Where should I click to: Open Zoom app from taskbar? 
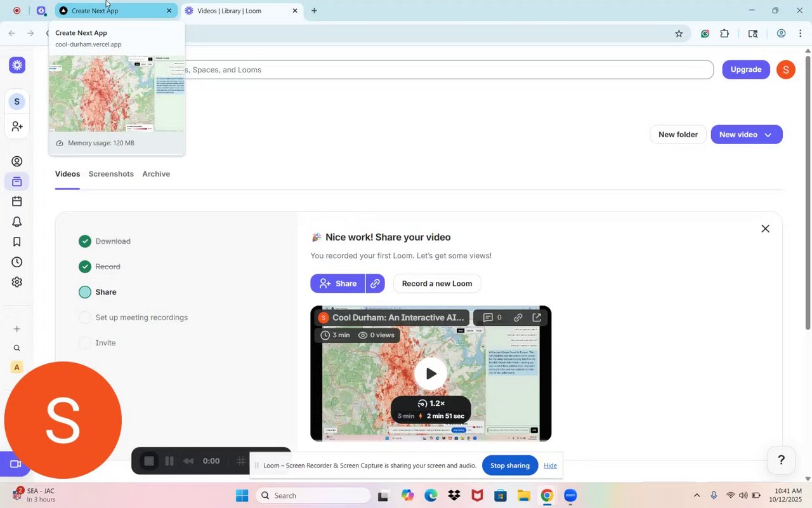(570, 495)
